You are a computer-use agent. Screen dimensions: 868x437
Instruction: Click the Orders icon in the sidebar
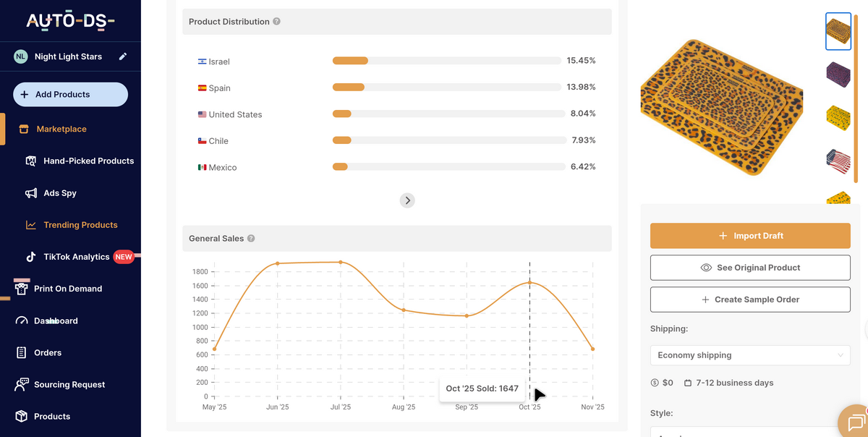[x=20, y=352]
